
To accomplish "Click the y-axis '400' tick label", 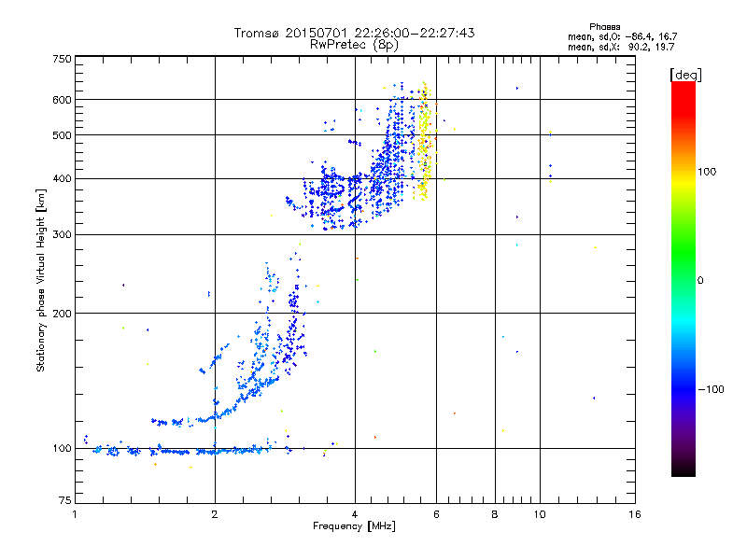I will (62, 179).
